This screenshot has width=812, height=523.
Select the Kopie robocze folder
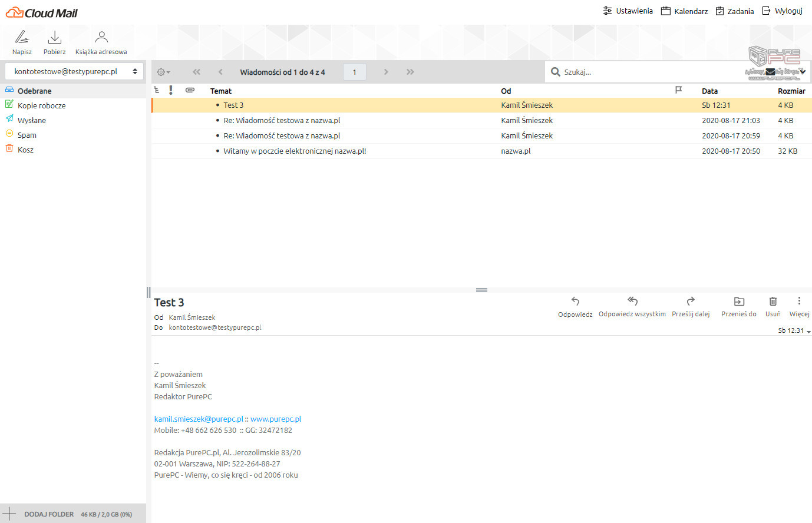coord(41,105)
